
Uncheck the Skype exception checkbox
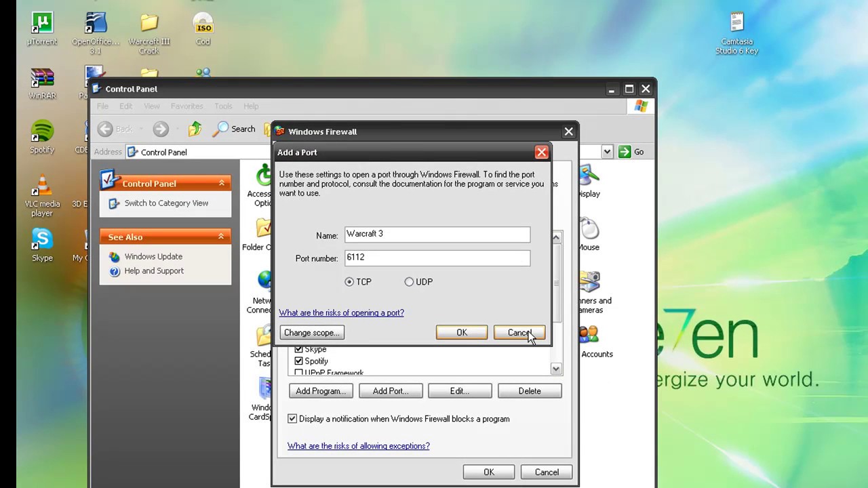tap(298, 349)
